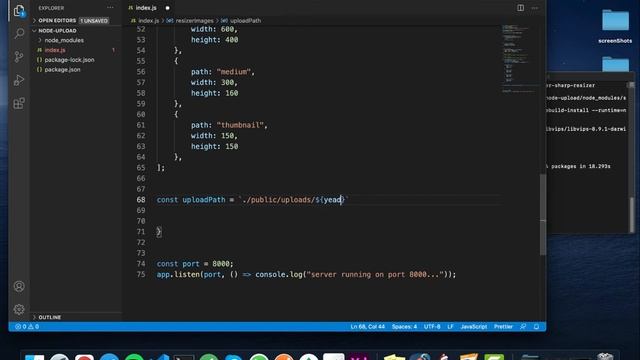The image size is (640, 360).
Task: Open Explorer more actions ellipsis
Action: (x=110, y=8)
